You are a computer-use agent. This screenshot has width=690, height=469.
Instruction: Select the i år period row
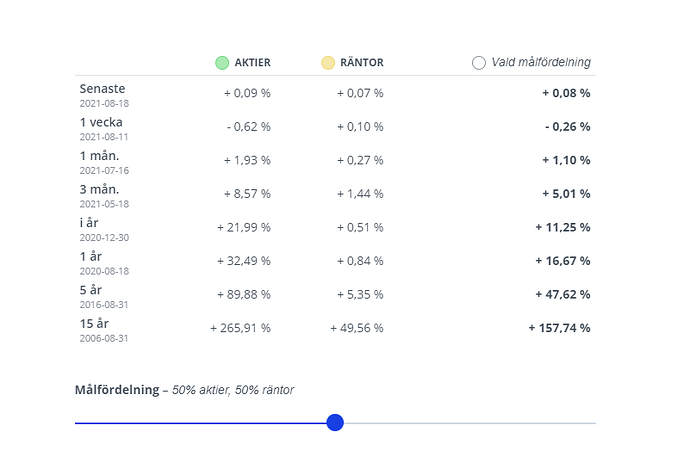pyautogui.click(x=335, y=229)
